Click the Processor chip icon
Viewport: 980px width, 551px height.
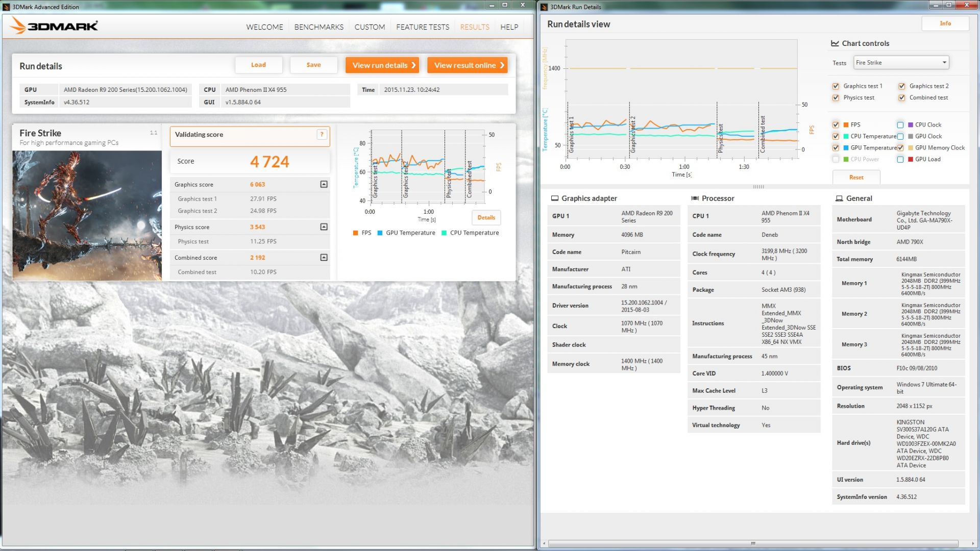click(x=695, y=198)
